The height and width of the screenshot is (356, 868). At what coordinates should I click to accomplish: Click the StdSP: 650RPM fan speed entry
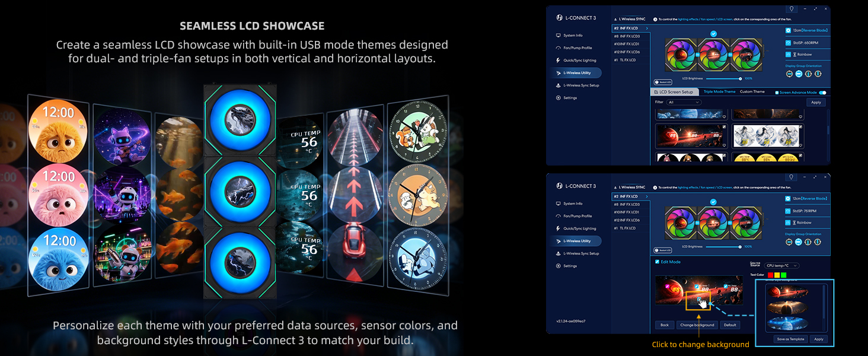click(802, 42)
